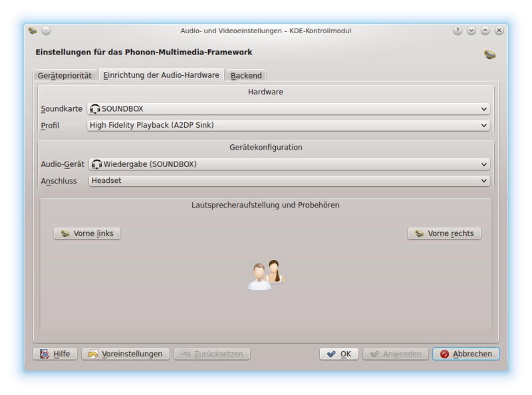Cancel the dialog with Abbrechen
Image resolution: width=532 pixels, height=395 pixels.
[465, 354]
